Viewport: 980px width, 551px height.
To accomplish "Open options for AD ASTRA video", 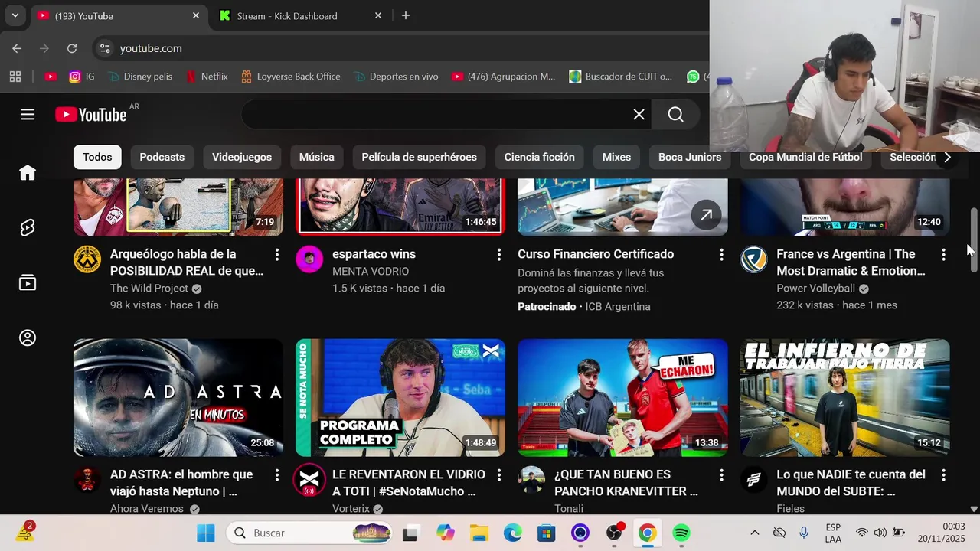I will [277, 475].
